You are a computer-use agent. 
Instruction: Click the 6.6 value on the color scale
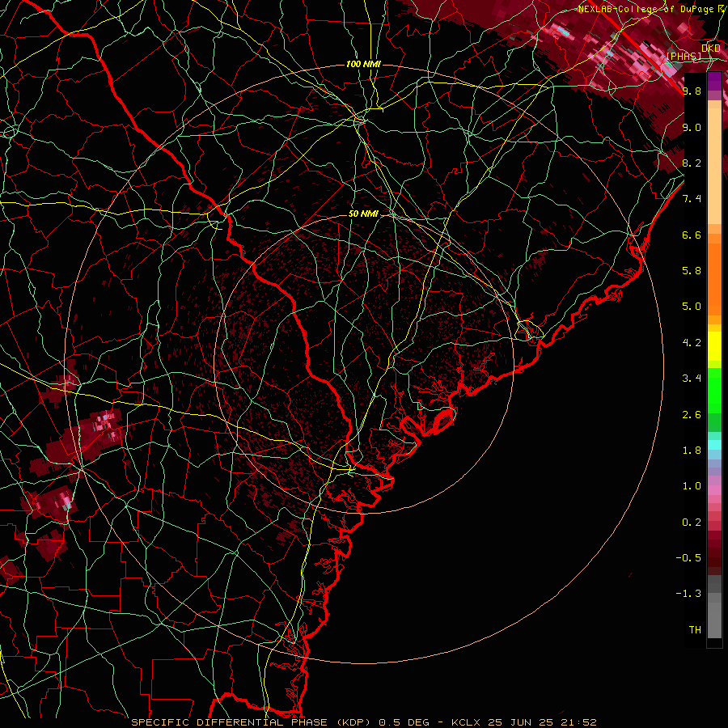coord(692,235)
